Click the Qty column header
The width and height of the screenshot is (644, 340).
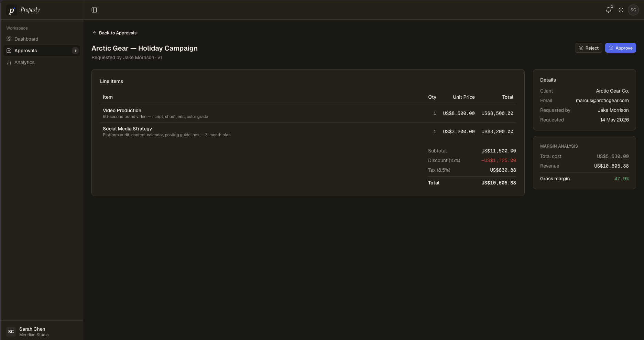pyautogui.click(x=432, y=97)
